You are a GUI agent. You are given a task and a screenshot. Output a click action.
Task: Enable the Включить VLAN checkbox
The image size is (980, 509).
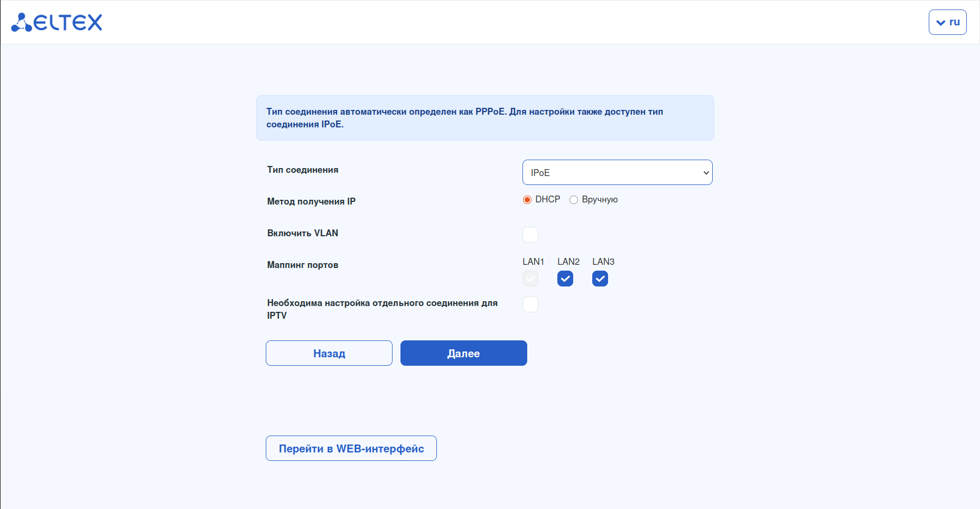click(x=530, y=235)
